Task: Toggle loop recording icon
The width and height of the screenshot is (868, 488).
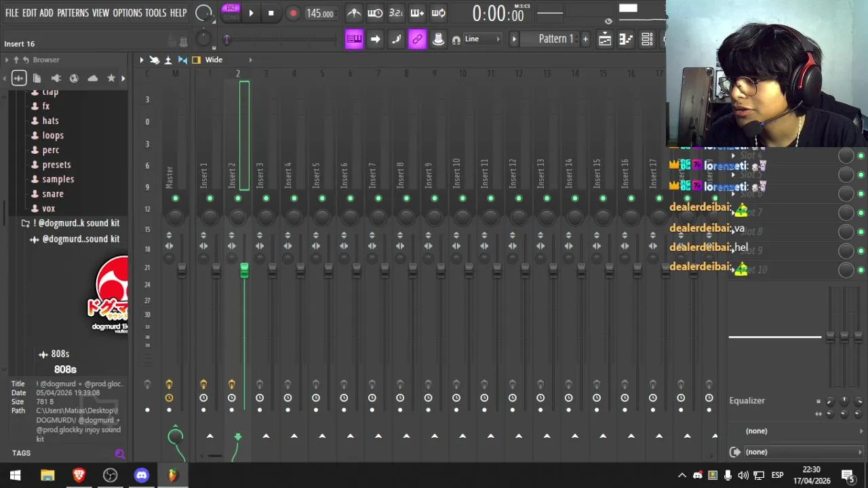Action: (438, 13)
